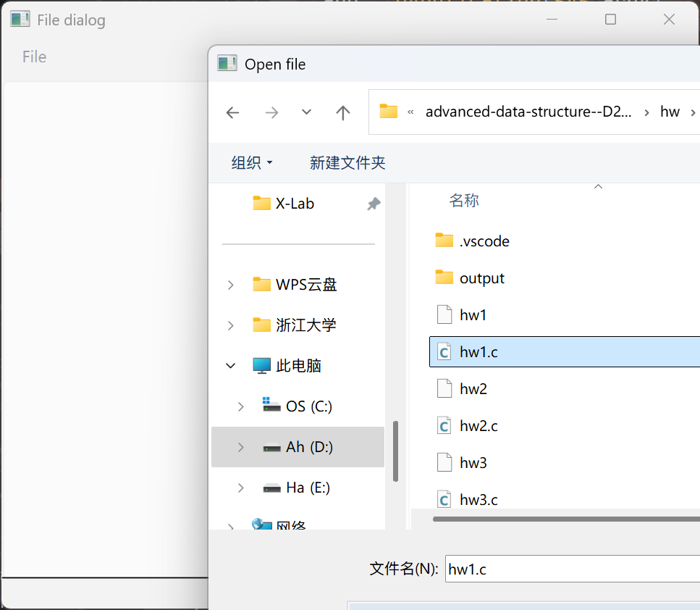This screenshot has height=610, width=700.
Task: Collapse the 此电脑 tree node
Action: click(x=231, y=366)
